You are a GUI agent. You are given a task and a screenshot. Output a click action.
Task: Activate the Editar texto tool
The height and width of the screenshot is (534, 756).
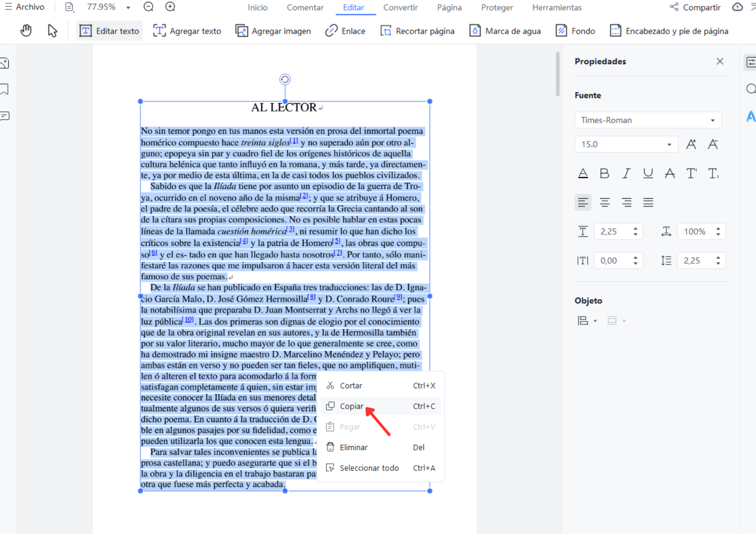(x=109, y=31)
